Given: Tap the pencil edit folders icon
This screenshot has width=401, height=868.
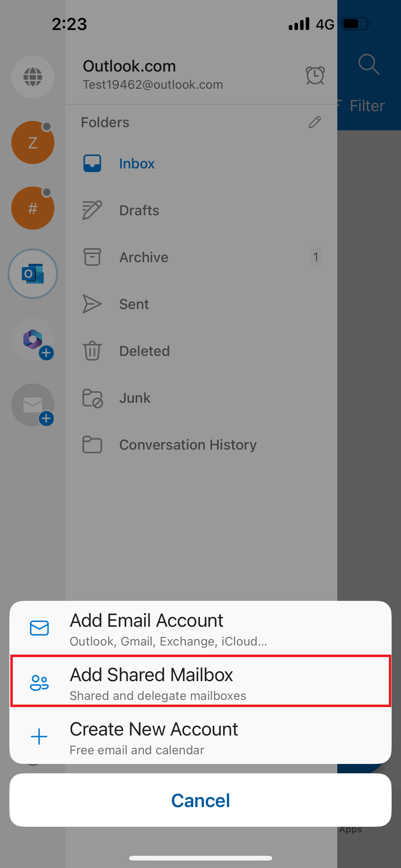Looking at the screenshot, I should tap(314, 122).
